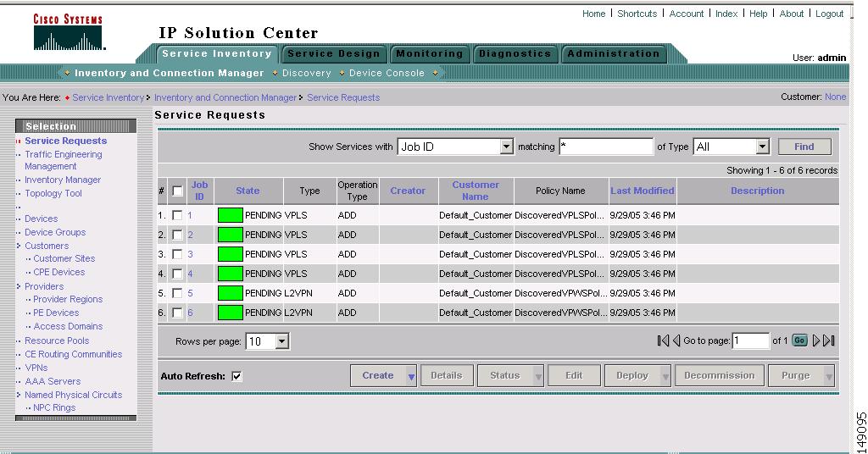The width and height of the screenshot is (868, 454).
Task: Click in the matching search field
Action: pos(606,147)
